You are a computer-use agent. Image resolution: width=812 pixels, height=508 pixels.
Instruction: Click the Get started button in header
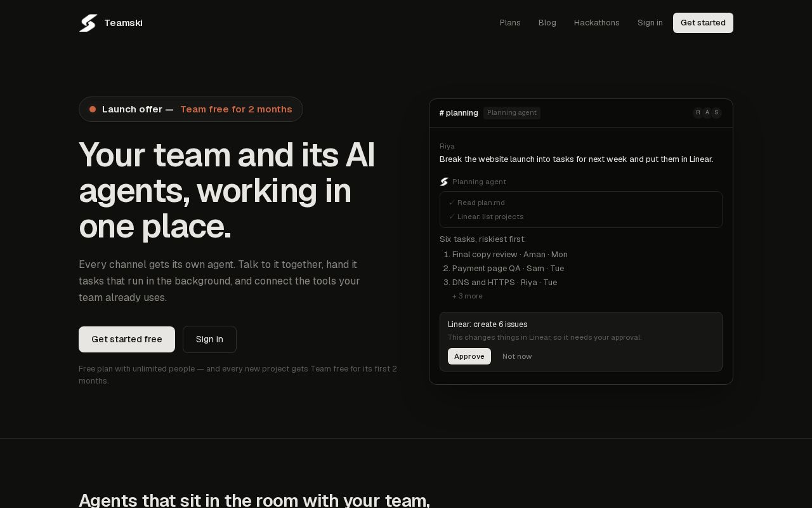coord(703,23)
